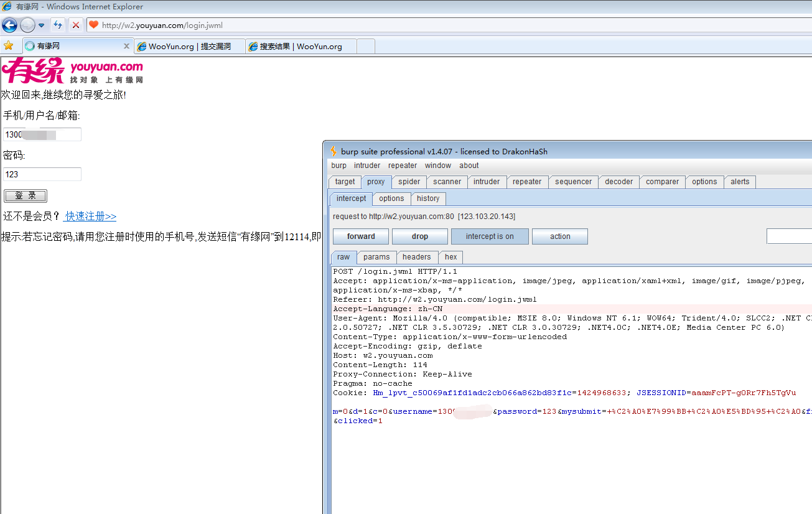
Task: Open the comparer tab
Action: 662,182
